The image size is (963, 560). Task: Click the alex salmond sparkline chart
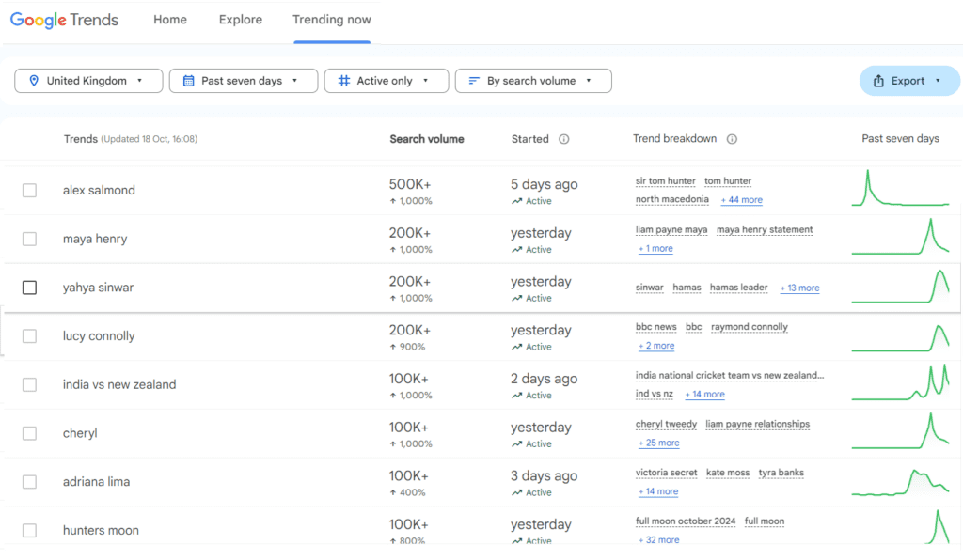click(x=900, y=188)
